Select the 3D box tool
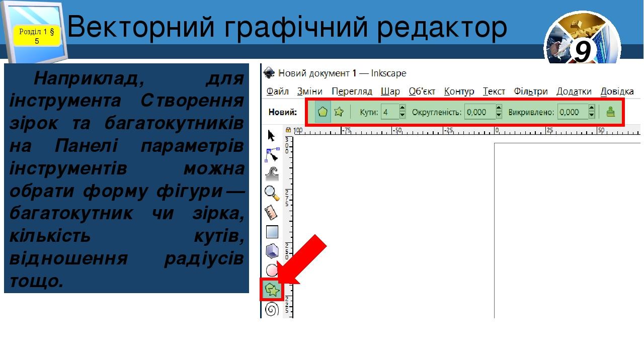The image size is (644, 362). 272,251
